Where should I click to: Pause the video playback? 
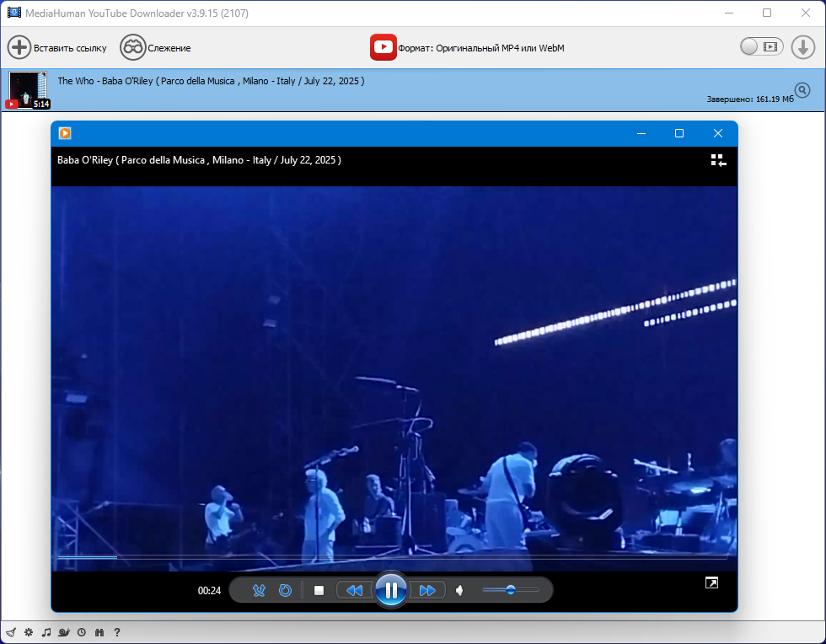point(391,590)
